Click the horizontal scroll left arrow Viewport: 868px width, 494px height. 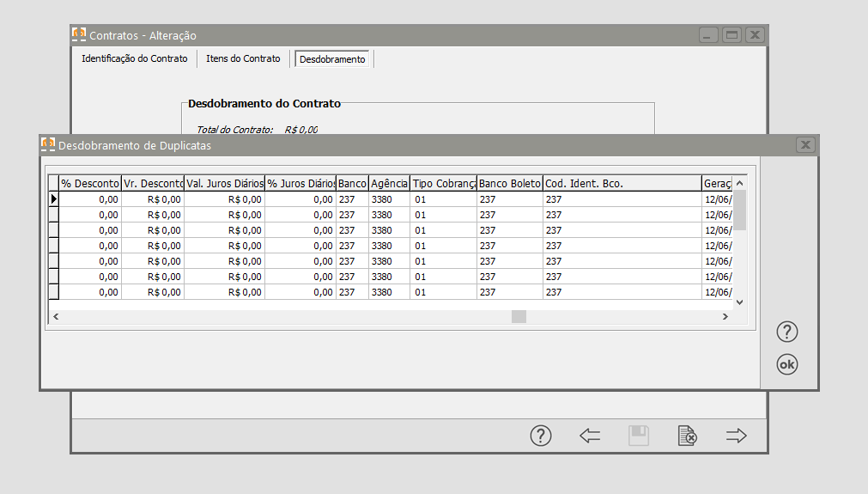[56, 317]
